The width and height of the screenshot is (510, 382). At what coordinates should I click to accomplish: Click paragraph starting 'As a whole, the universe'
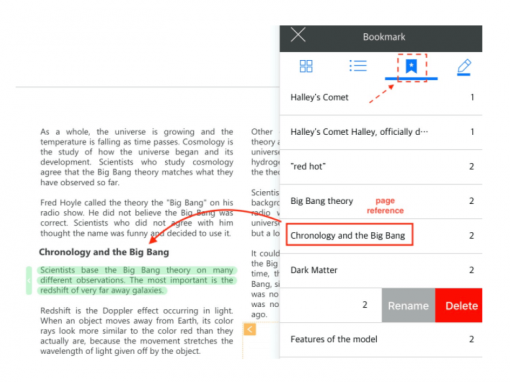click(137, 157)
